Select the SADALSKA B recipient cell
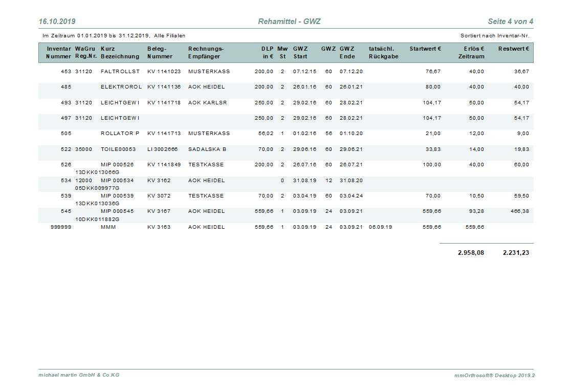 pyautogui.click(x=207, y=149)
